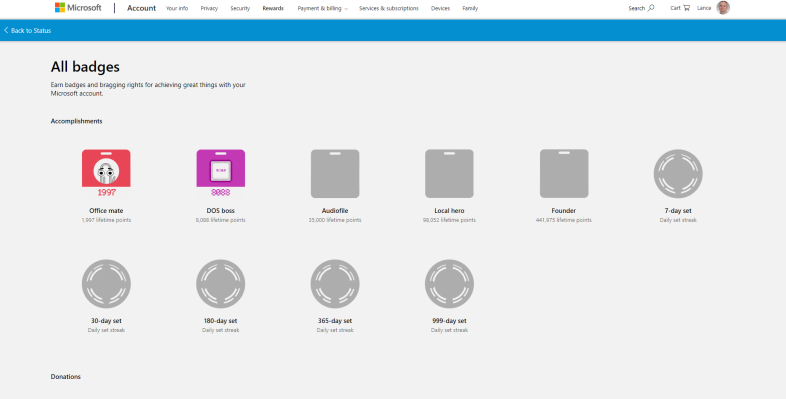Select the 7-day set badge icon
The image size is (786, 399).
coord(678,173)
